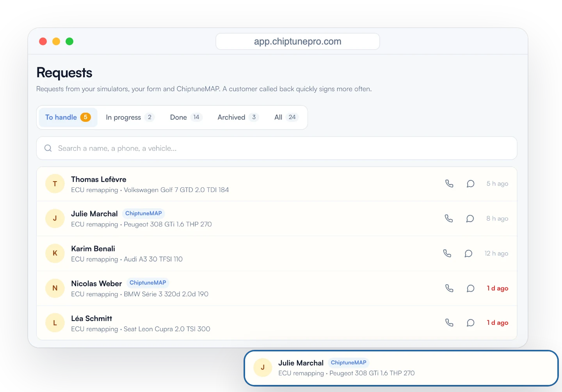Open chat with Léa Schmitt
Viewport: 562px width, 392px height.
click(x=471, y=323)
